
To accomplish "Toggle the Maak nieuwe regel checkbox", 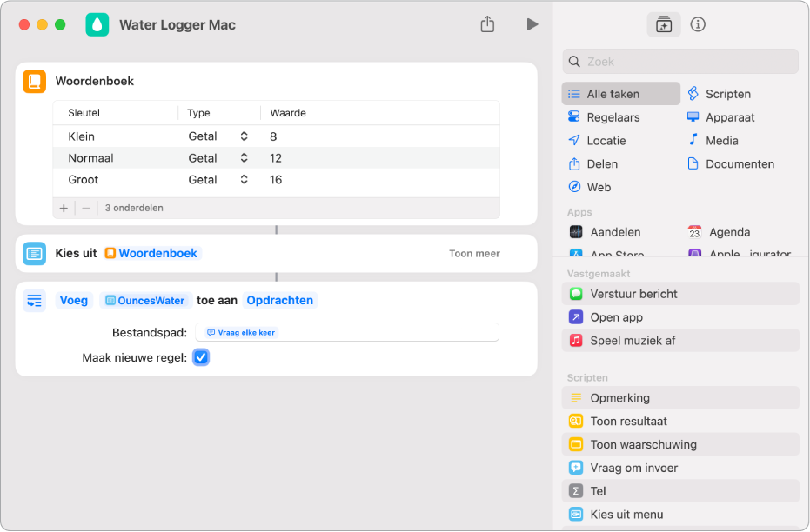I will coord(201,357).
